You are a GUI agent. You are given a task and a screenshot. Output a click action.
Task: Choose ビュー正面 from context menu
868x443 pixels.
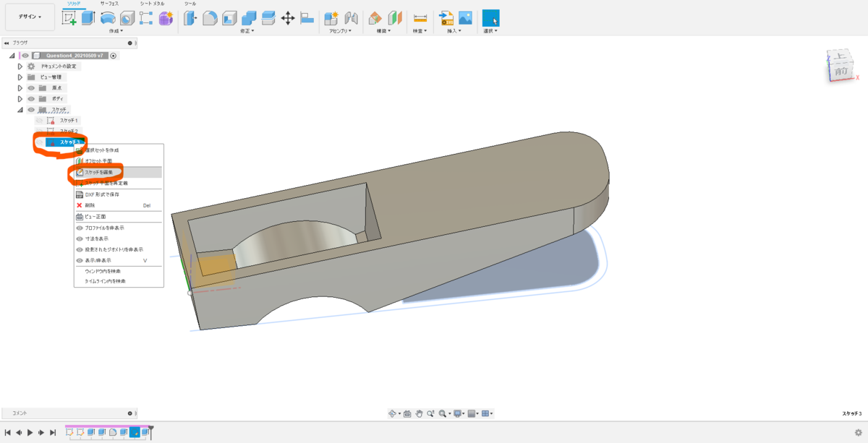tap(119, 217)
